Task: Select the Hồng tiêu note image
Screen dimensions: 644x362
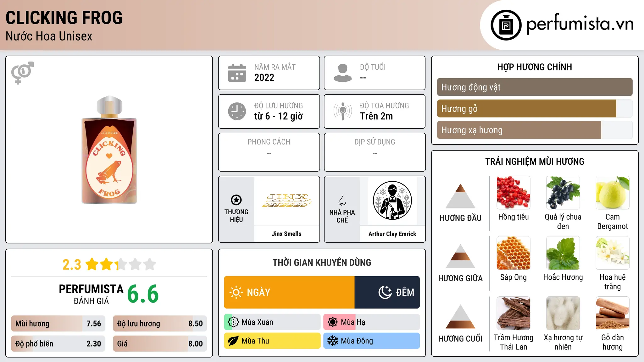Action: (514, 192)
